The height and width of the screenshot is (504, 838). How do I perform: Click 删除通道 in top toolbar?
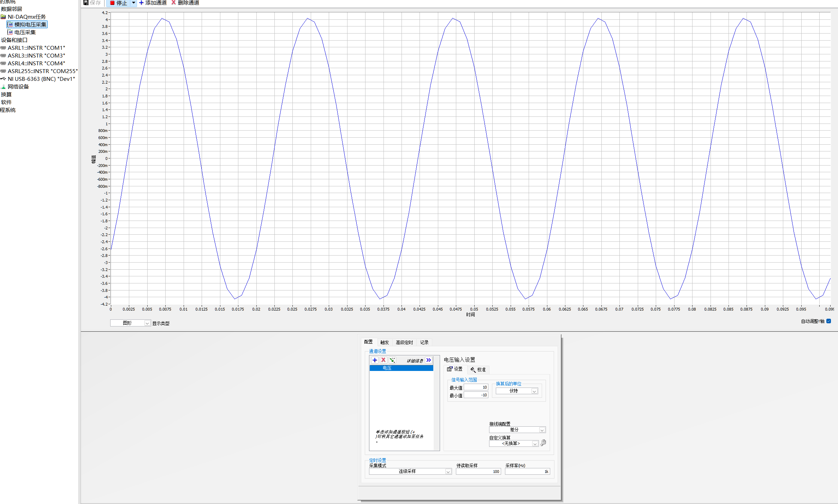185,3
